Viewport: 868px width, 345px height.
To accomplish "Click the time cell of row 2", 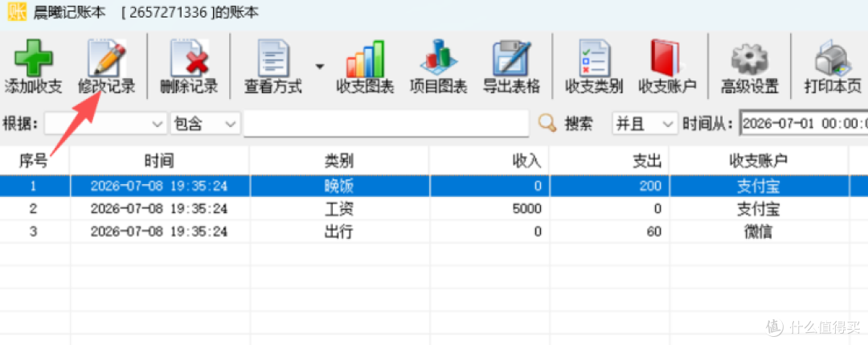I will pos(159,209).
